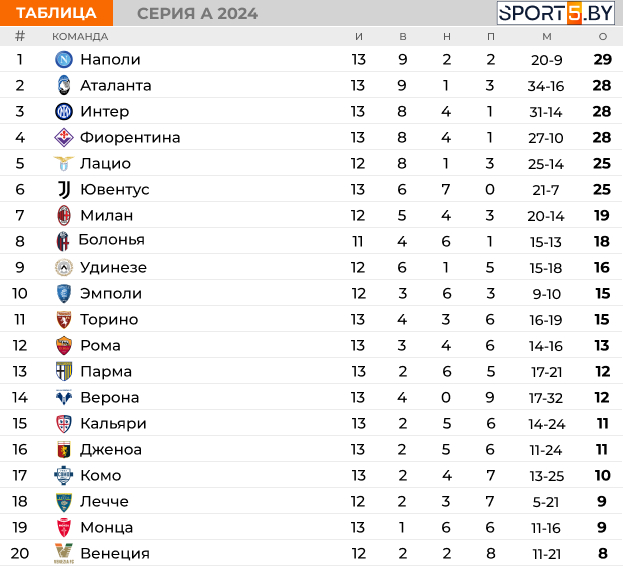Screen dimensions: 623x566
Task: Click the КОМАНДА column header
Action: [80, 37]
